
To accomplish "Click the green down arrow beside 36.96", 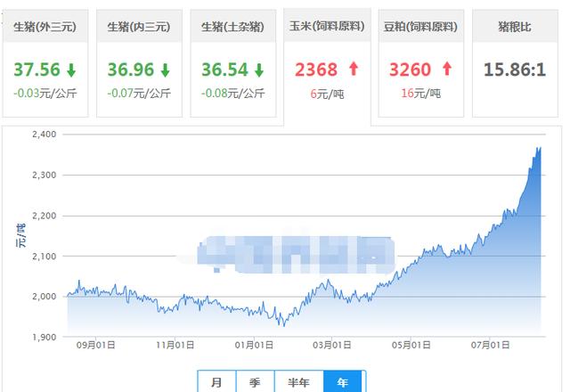I will coord(166,70).
